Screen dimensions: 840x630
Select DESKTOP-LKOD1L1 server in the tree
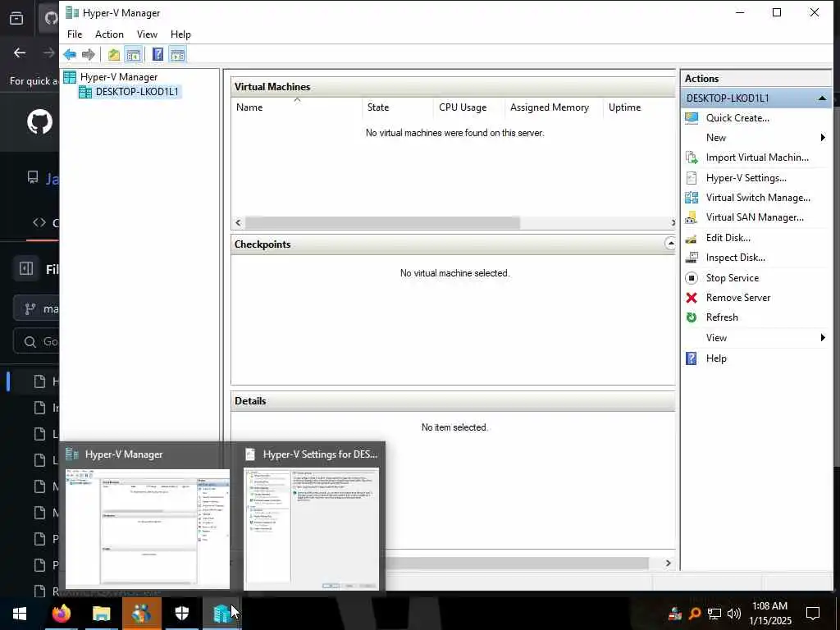137,92
